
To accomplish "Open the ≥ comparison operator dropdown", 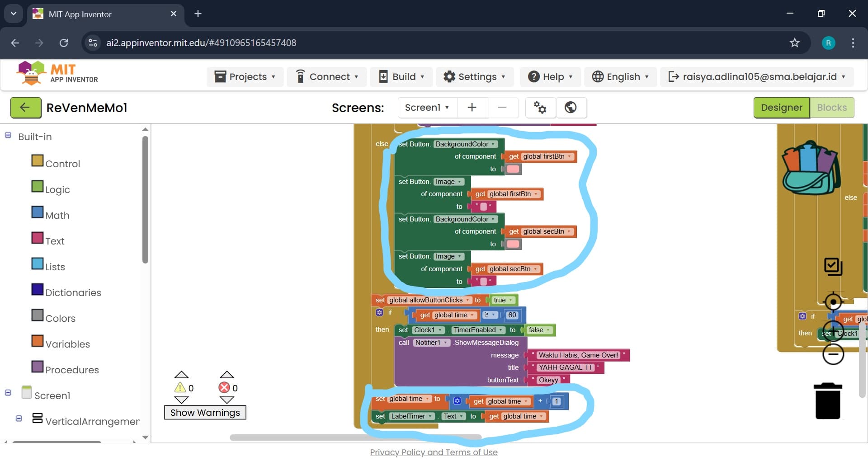I will coord(490,315).
